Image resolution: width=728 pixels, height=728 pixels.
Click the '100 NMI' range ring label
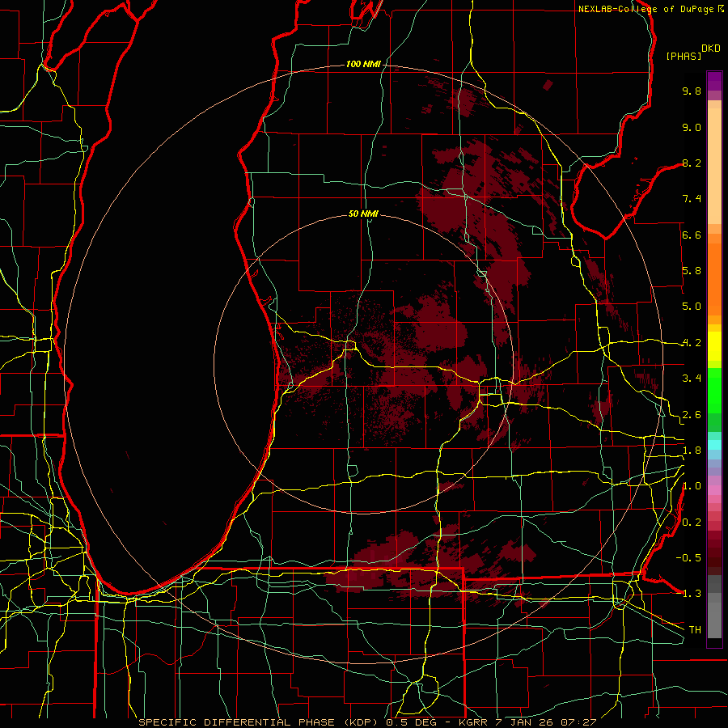(363, 64)
